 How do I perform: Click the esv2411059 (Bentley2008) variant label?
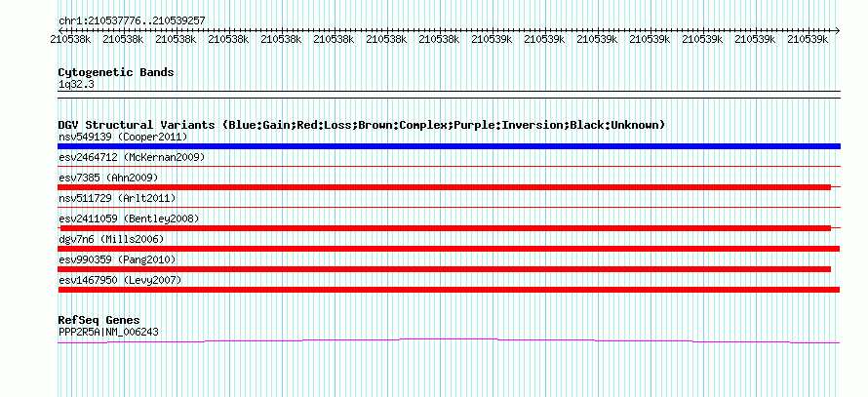pyautogui.click(x=129, y=218)
